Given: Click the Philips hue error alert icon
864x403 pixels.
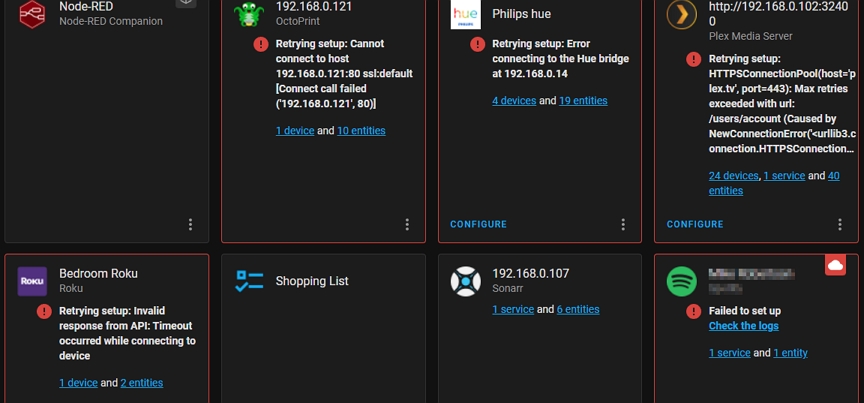Looking at the screenshot, I should point(478,44).
